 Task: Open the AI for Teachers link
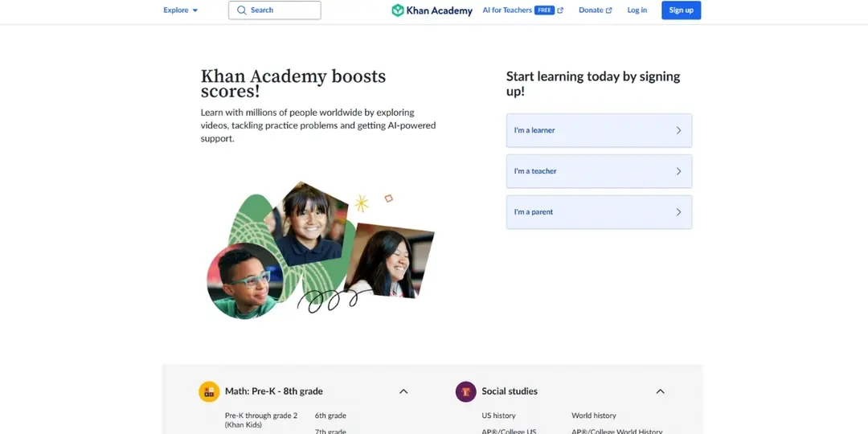[507, 10]
